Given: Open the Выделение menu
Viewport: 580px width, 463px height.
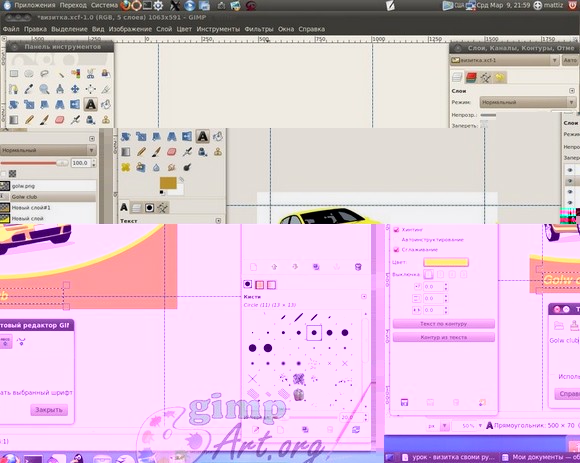Looking at the screenshot, I should pyautogui.click(x=69, y=29).
